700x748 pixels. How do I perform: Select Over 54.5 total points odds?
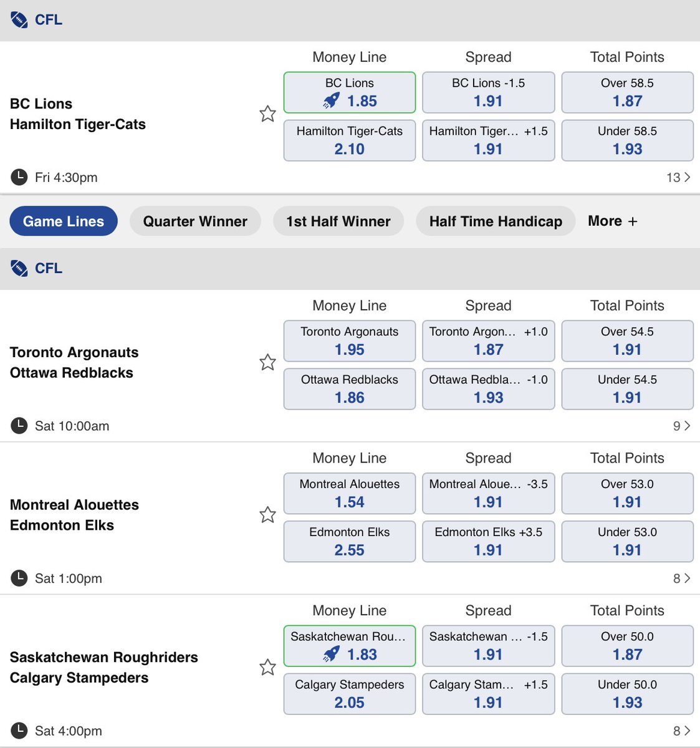pos(628,341)
